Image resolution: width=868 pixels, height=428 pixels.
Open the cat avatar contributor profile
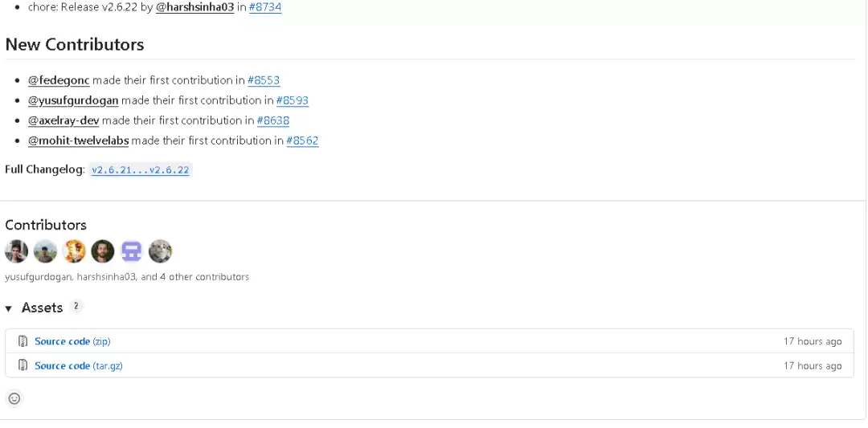click(x=161, y=251)
